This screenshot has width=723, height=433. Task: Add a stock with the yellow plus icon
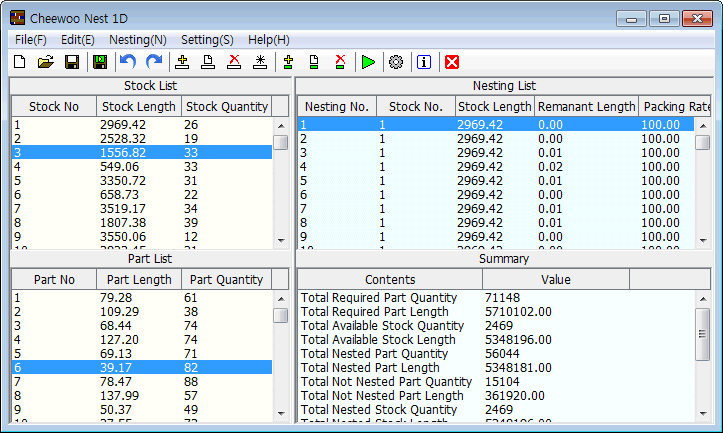point(182,62)
